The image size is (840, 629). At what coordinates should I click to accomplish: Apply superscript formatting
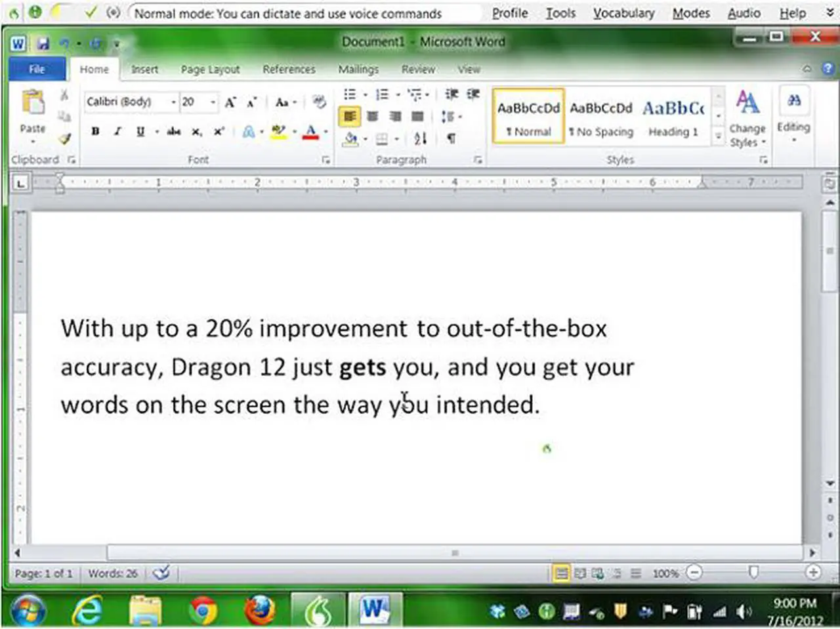click(x=219, y=131)
